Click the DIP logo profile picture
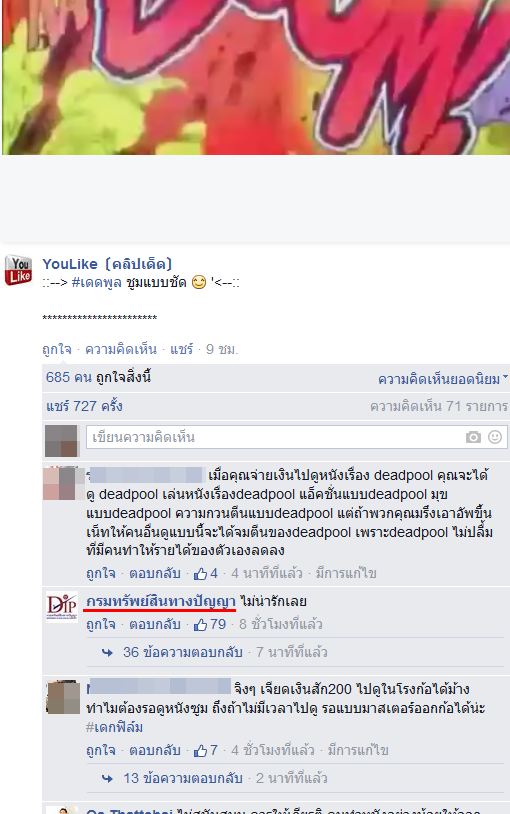 pyautogui.click(x=62, y=606)
